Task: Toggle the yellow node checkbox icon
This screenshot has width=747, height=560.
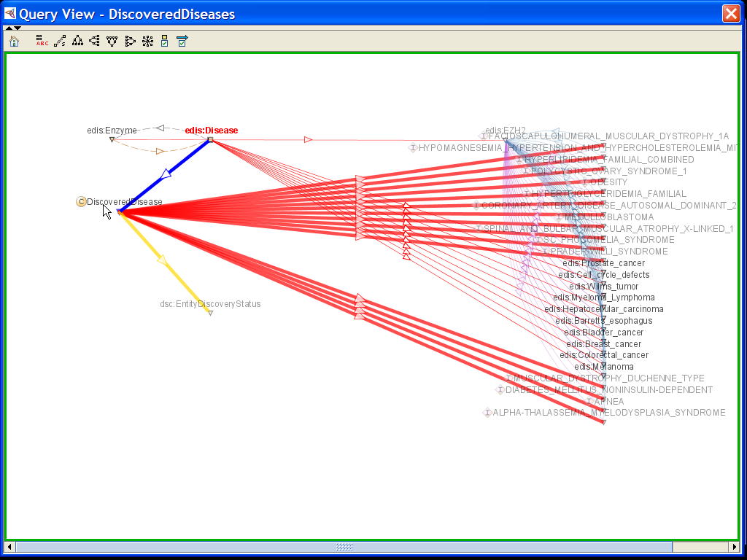Action: click(x=165, y=42)
